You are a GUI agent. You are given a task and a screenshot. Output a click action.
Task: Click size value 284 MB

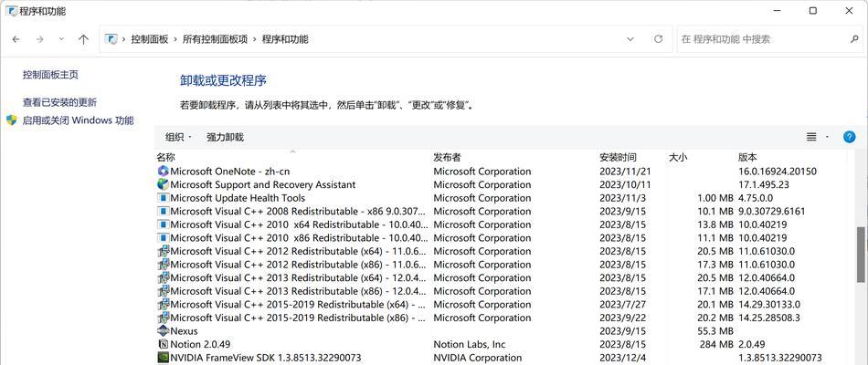(x=718, y=344)
